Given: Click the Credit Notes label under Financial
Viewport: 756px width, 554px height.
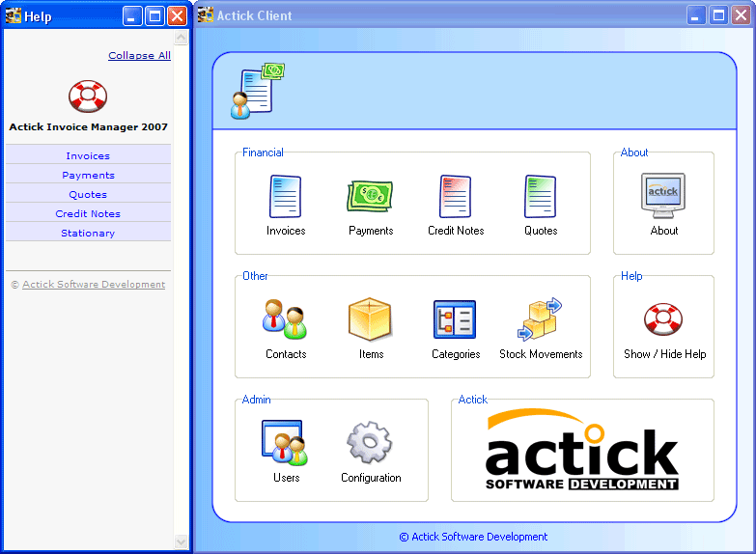Looking at the screenshot, I should [x=456, y=231].
